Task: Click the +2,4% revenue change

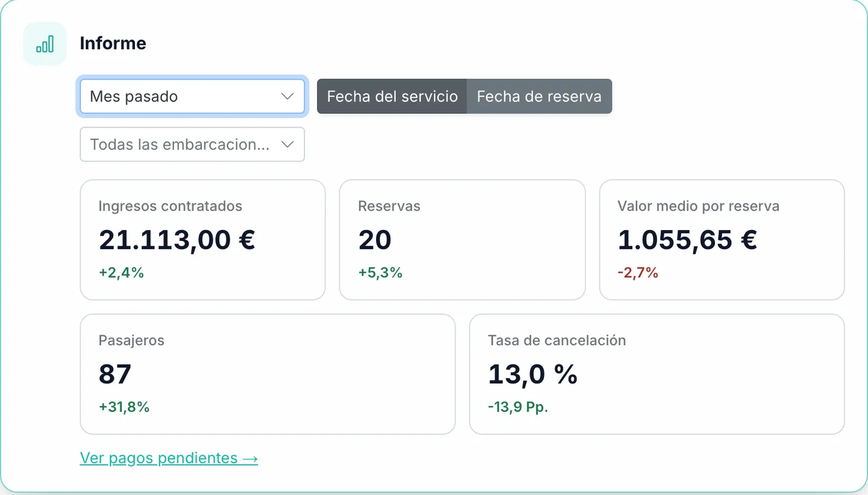Action: pos(121,273)
